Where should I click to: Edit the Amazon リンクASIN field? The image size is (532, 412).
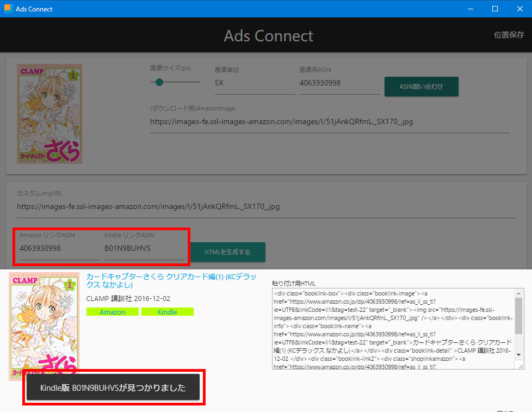pos(60,248)
